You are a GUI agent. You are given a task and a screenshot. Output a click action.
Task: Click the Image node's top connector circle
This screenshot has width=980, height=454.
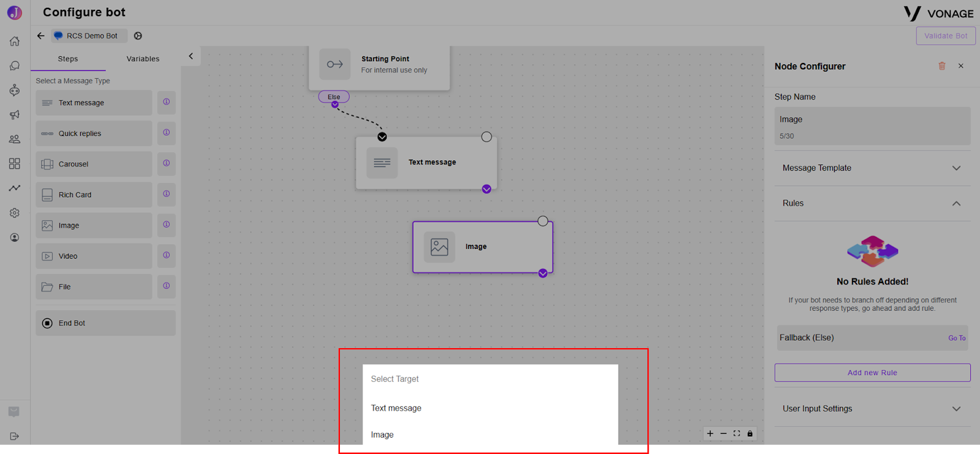pos(543,221)
